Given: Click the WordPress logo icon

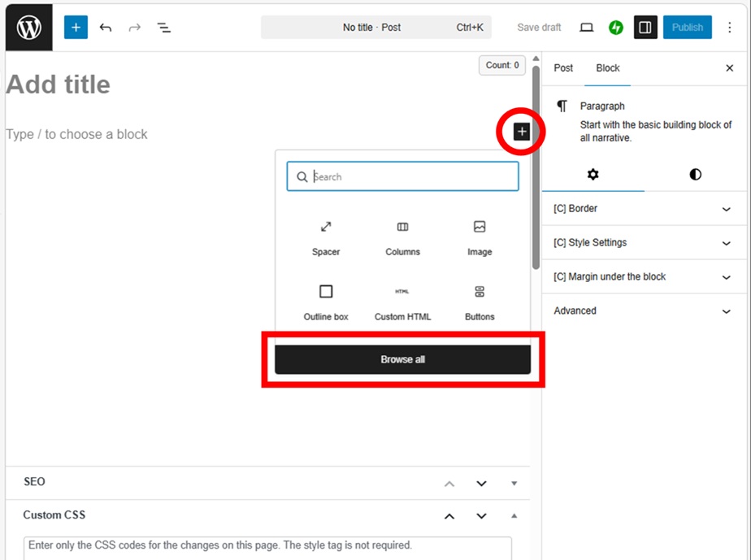Looking at the screenshot, I should point(29,28).
